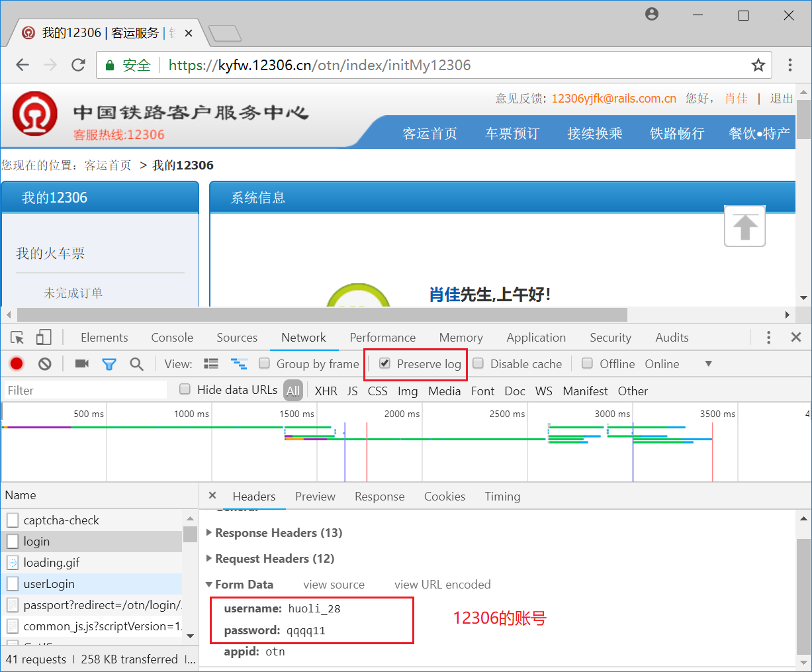Image resolution: width=812 pixels, height=672 pixels.
Task: Open the Cookies tab for this request
Action: 444,496
